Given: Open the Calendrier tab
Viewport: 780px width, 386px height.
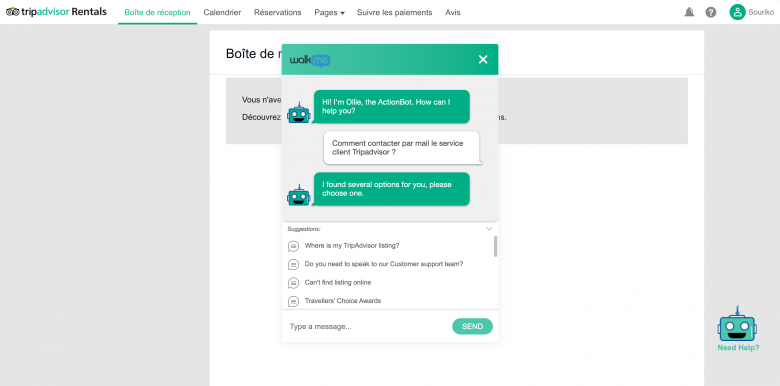Looking at the screenshot, I should pos(222,12).
